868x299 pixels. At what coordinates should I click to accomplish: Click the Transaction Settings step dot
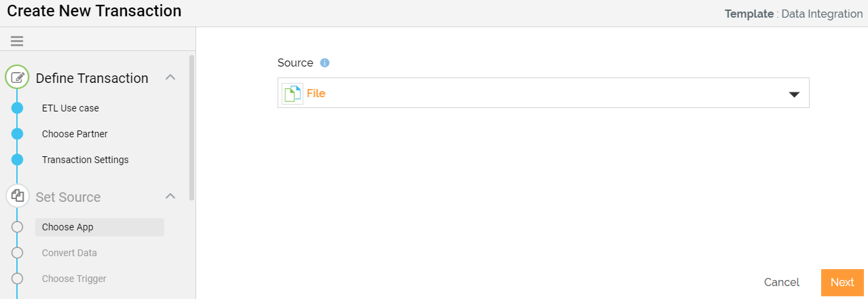(18, 160)
